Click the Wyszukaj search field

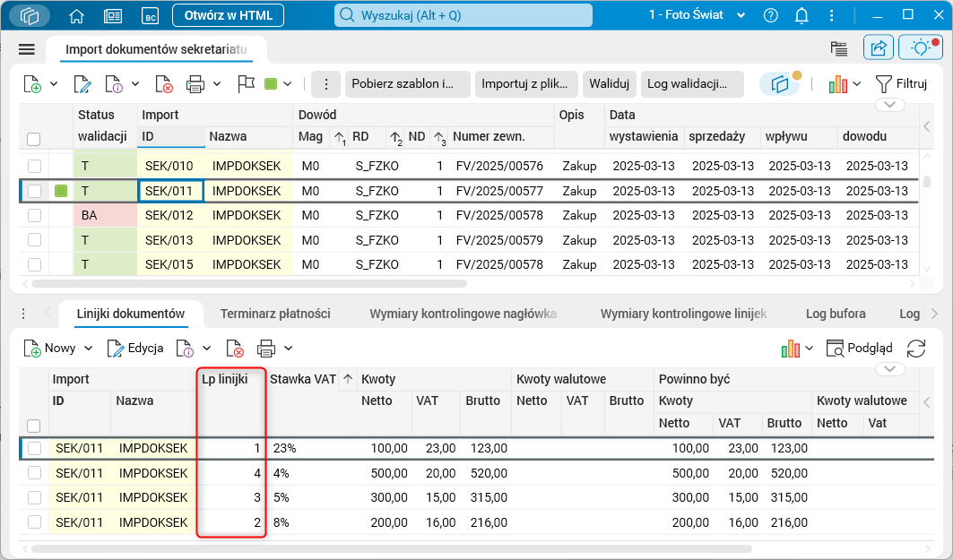pyautogui.click(x=464, y=16)
